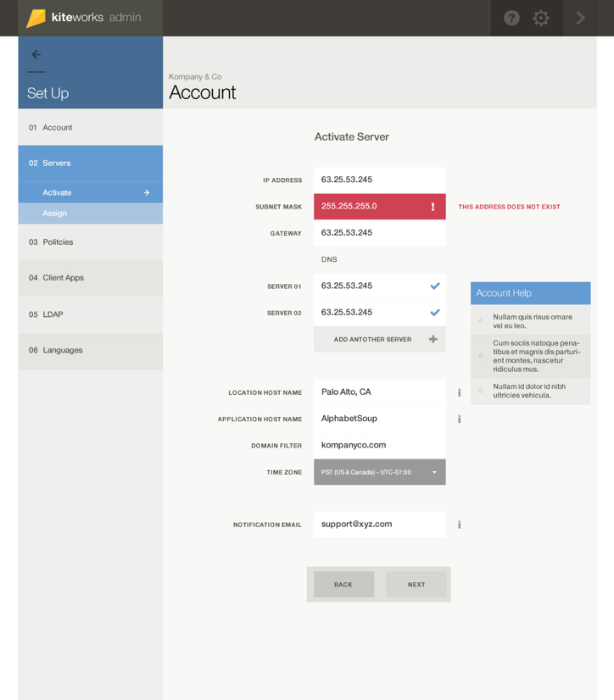This screenshot has width=614, height=700.
Task: Click the Next button
Action: 416,585
